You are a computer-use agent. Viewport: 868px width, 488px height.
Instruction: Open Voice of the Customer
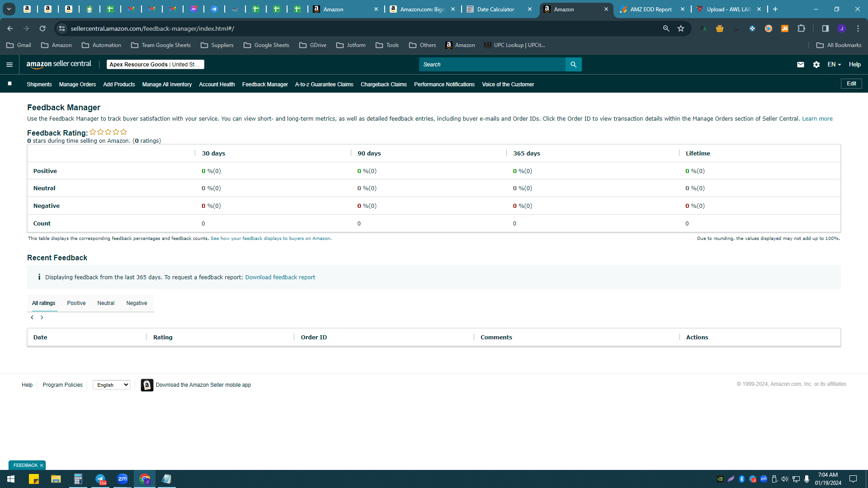point(508,84)
